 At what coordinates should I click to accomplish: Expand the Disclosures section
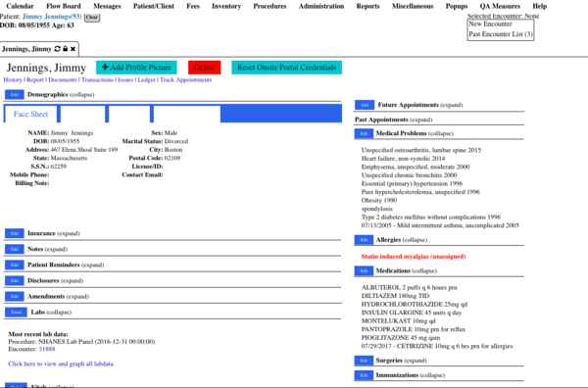coord(72,281)
